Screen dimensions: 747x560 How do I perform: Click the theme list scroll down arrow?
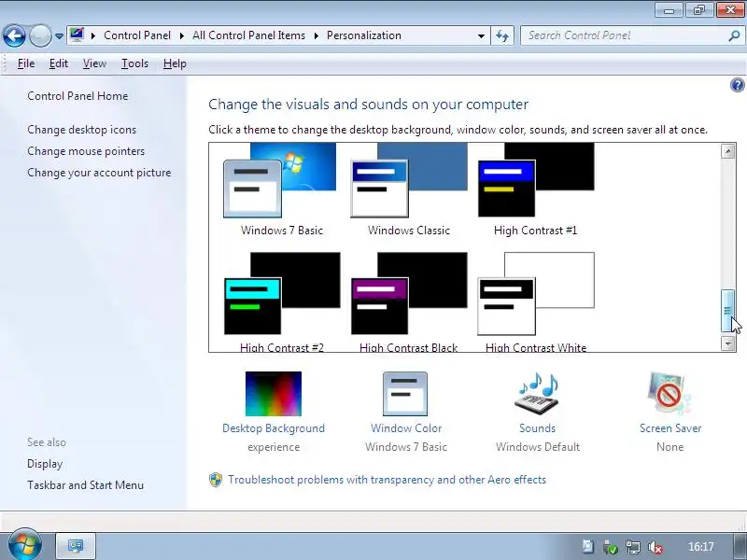click(727, 343)
